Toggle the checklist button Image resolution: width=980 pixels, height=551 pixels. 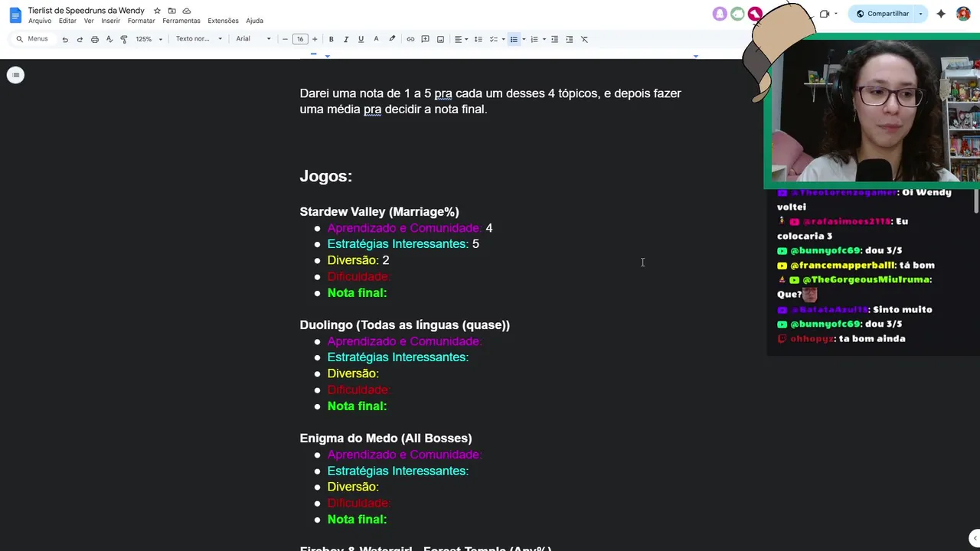(x=494, y=39)
